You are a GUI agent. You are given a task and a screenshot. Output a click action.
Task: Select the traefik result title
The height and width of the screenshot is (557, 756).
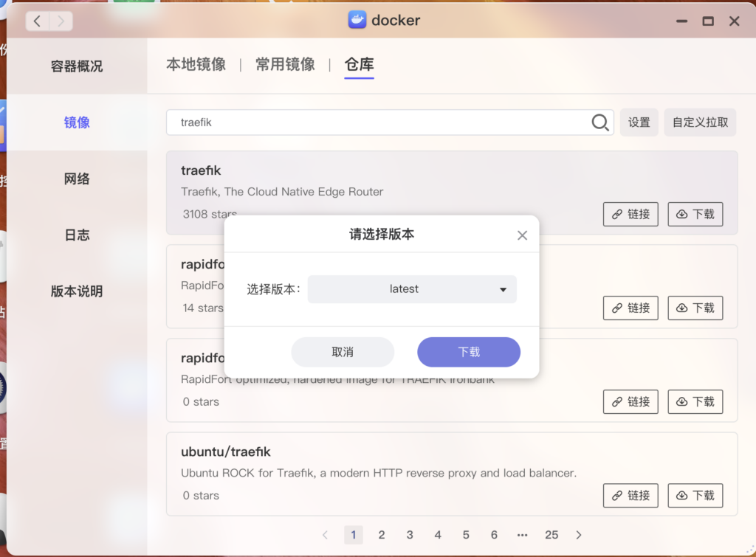click(201, 170)
